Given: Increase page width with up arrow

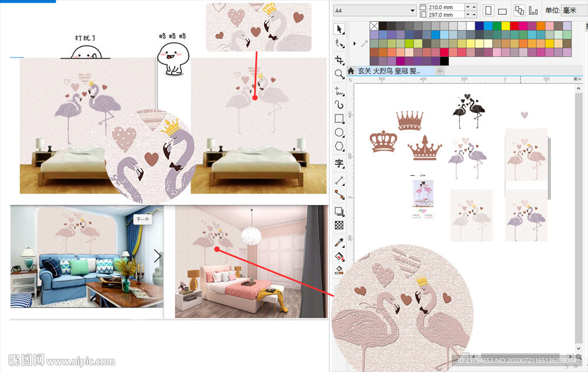Looking at the screenshot, I should coord(474,7).
